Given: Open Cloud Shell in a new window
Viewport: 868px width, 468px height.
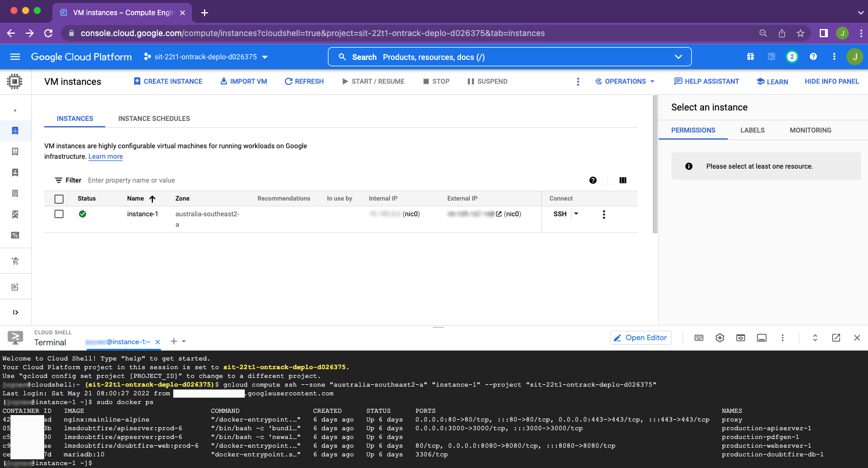Looking at the screenshot, I should (836, 337).
